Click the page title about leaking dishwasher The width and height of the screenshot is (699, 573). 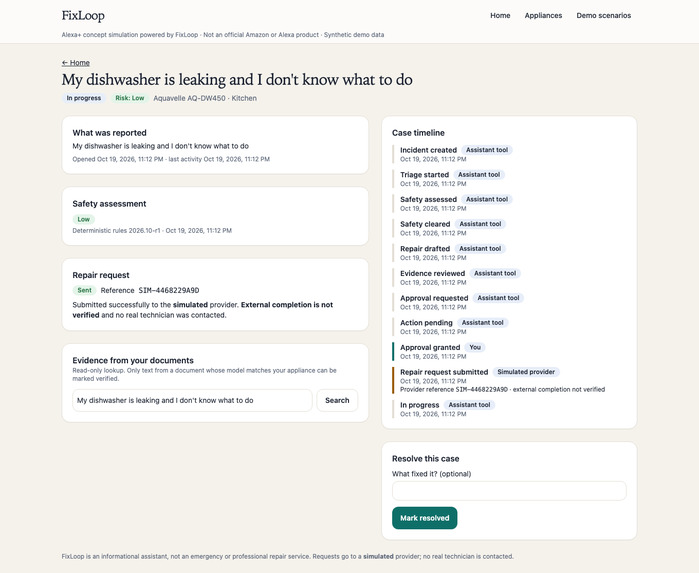coord(237,80)
